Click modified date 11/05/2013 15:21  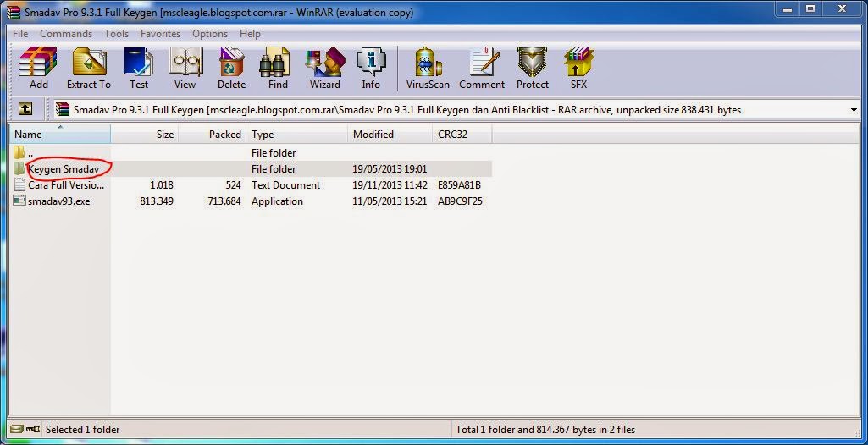point(390,201)
